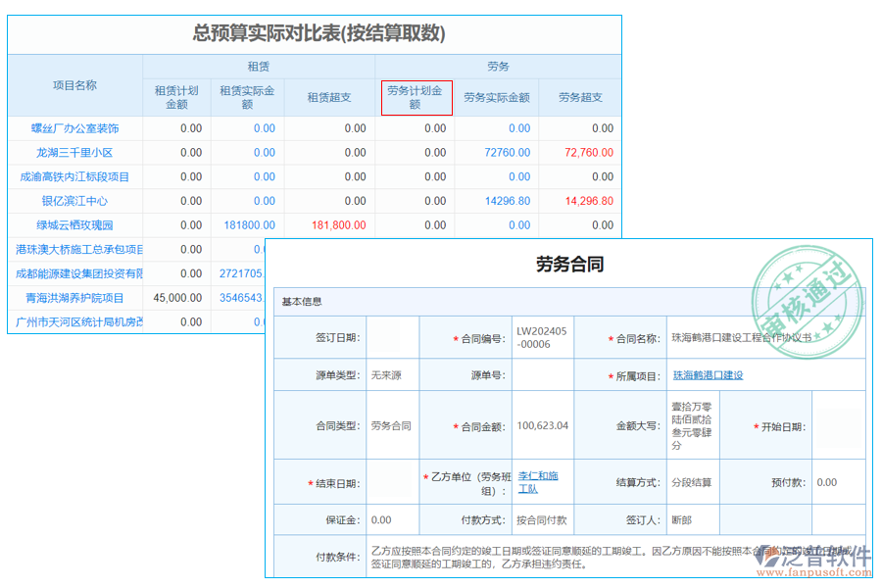Click the 劳务合同 window title
Viewport: 882px width, 588px height.
point(571,263)
